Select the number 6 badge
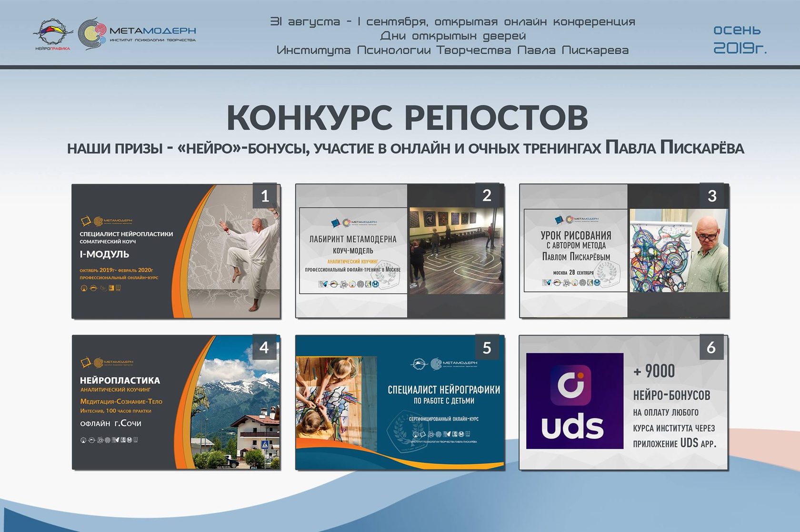 coord(711,347)
